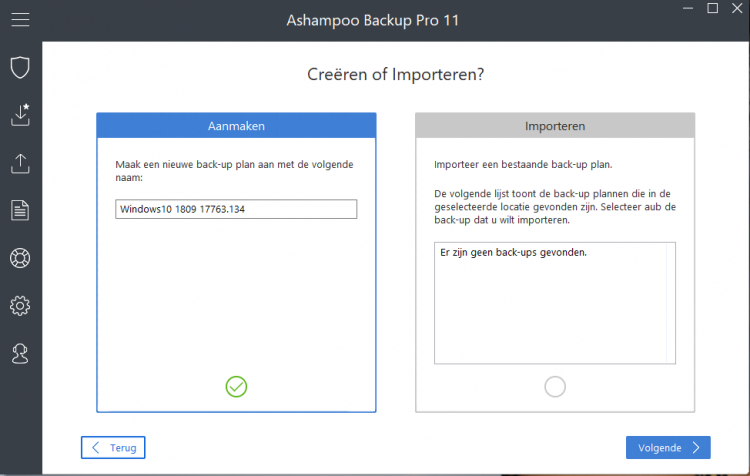The height and width of the screenshot is (476, 750).
Task: Open the hamburger menu
Action: [20, 20]
